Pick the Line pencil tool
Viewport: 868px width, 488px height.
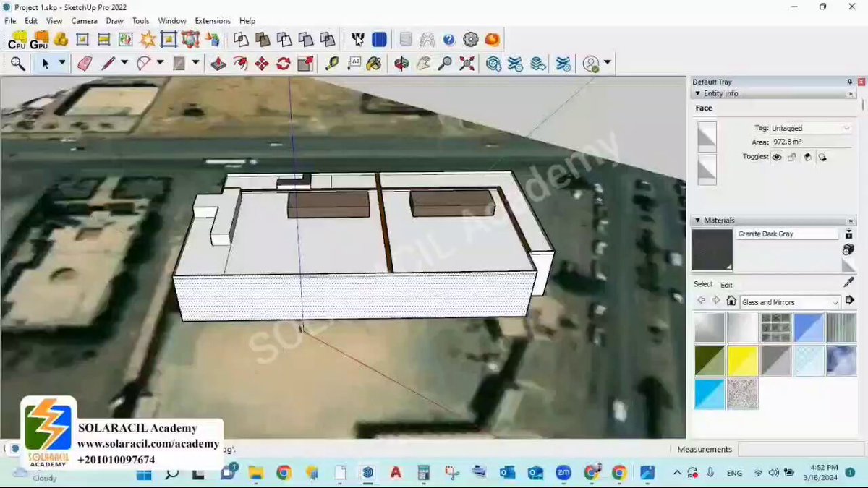(108, 64)
